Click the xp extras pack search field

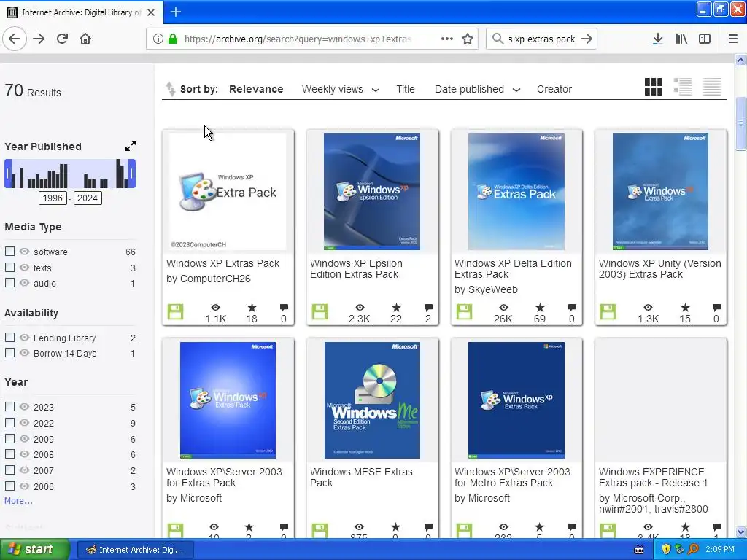[541, 39]
